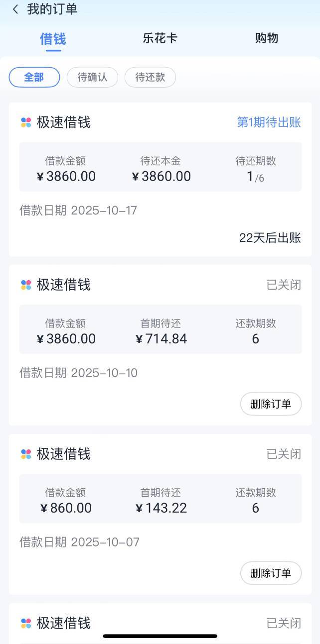Delete the ¥860.00 order from 2025-10-07

point(271,573)
